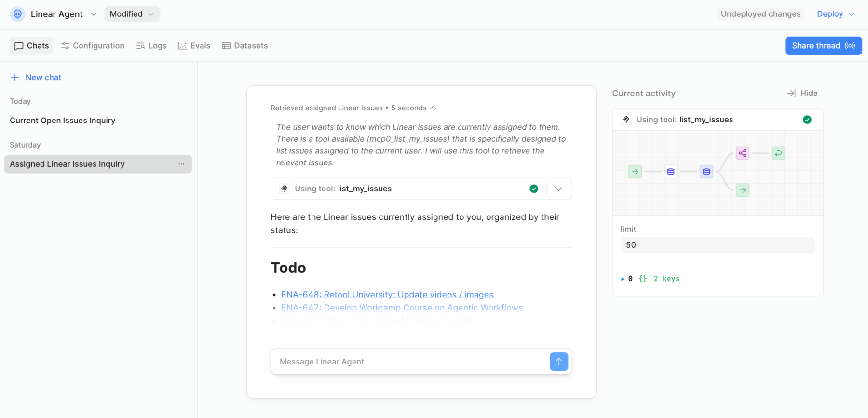Click the first green arrow start node
Viewport: 868px width, 418px height.
[x=635, y=172]
